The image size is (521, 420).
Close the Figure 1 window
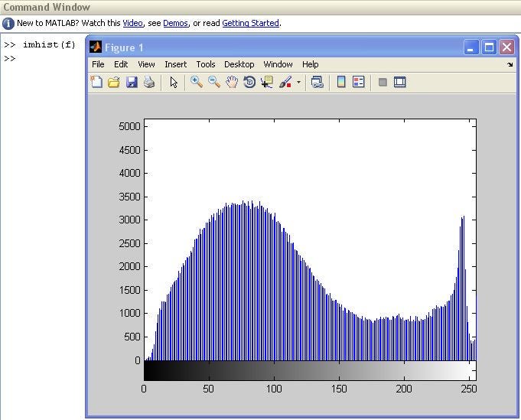click(x=506, y=47)
